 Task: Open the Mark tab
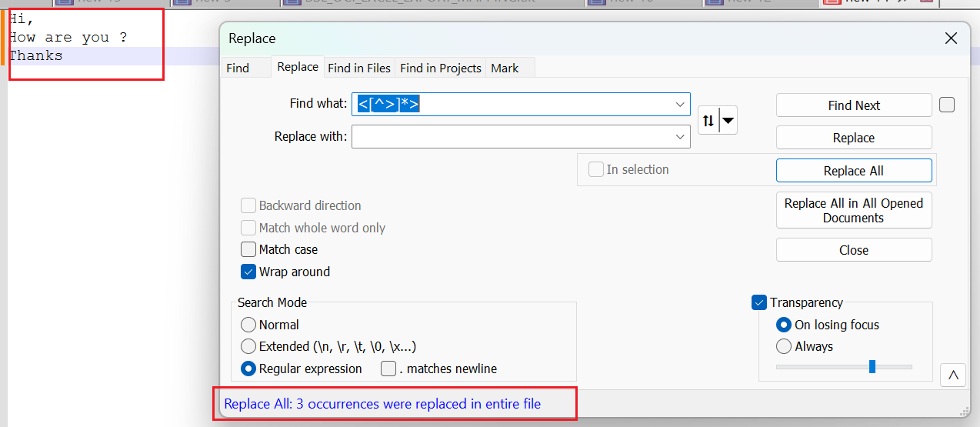pyautogui.click(x=505, y=68)
